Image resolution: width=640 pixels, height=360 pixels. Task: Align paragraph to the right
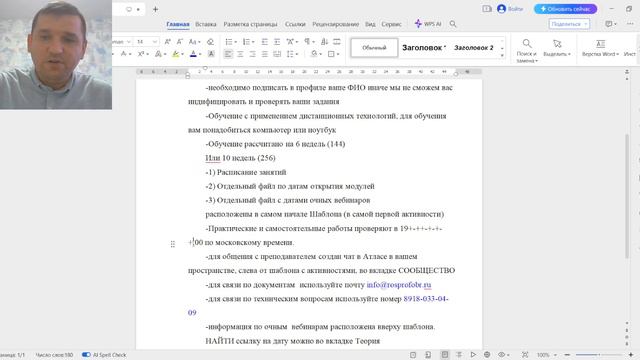(252, 54)
